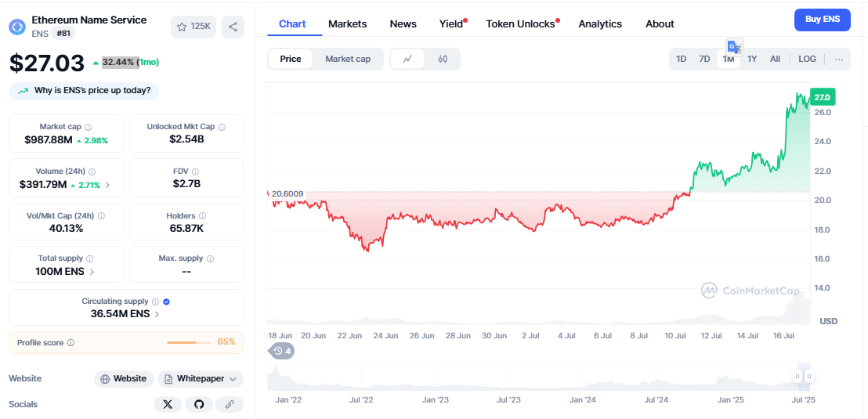Click the 32.44% (1mo) price change
Viewport: 868px width, 419px height.
[x=130, y=62]
